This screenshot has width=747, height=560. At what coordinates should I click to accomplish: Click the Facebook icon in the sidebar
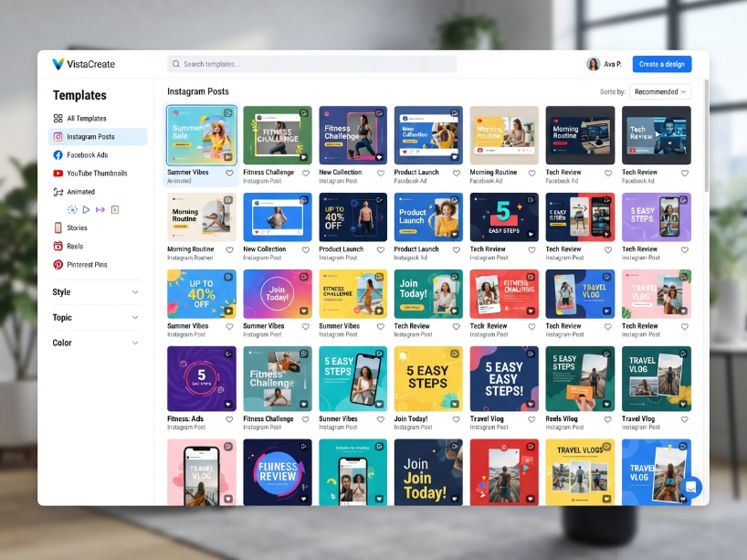(58, 155)
